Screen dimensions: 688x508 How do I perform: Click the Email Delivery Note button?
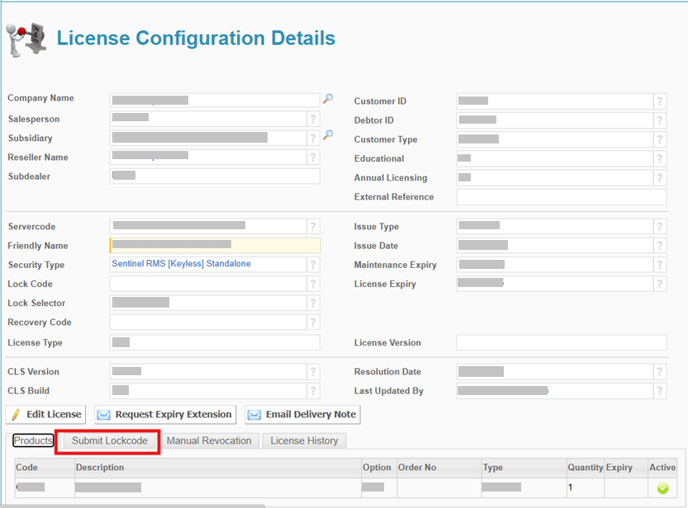pyautogui.click(x=302, y=414)
